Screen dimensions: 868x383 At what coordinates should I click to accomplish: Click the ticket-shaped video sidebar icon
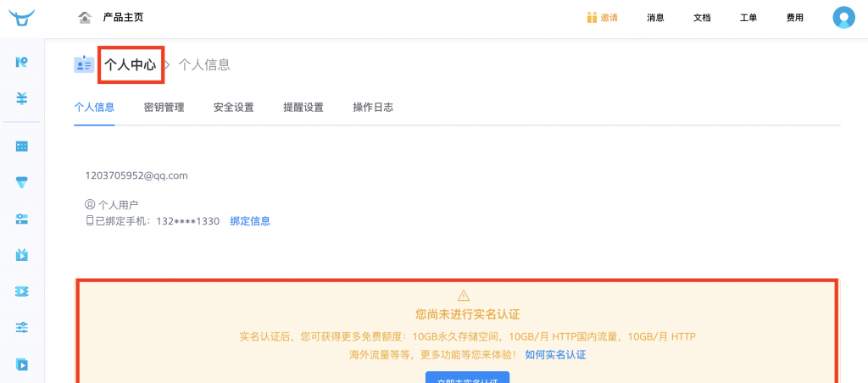[22, 291]
